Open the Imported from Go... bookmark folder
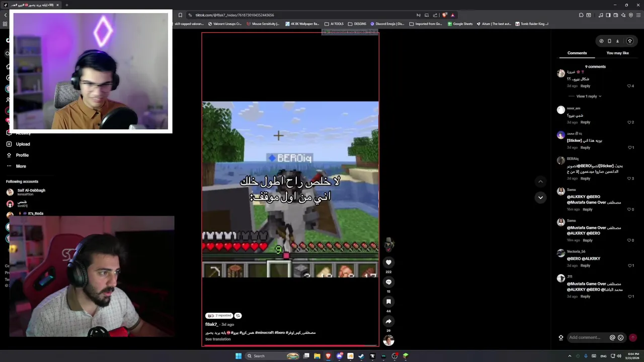The image size is (644, 362). point(426,24)
